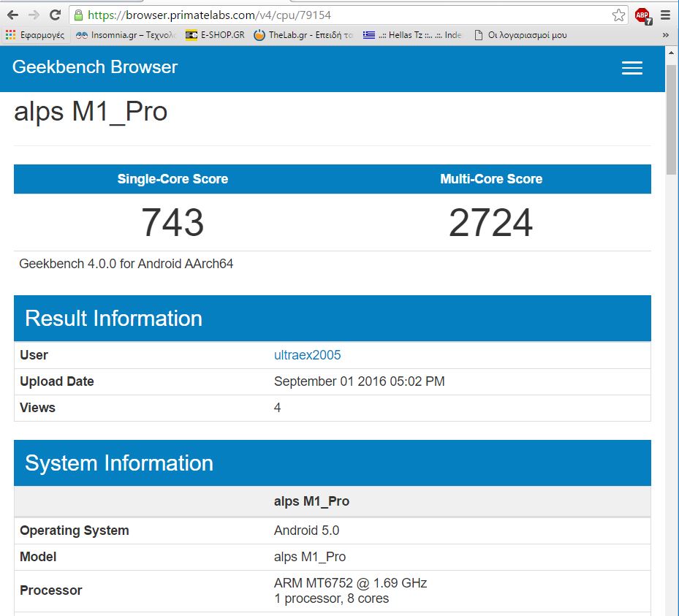Click the System Information section header
The image size is (679, 616).
pos(332,463)
